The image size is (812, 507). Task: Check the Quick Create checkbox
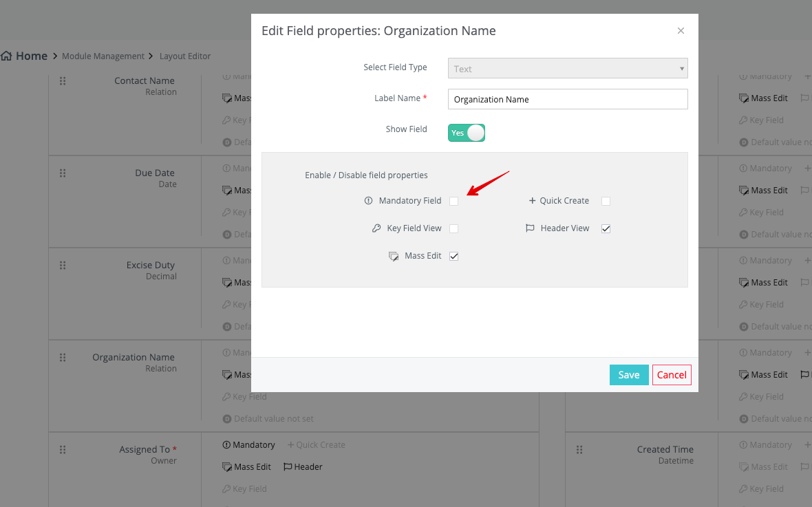point(606,201)
